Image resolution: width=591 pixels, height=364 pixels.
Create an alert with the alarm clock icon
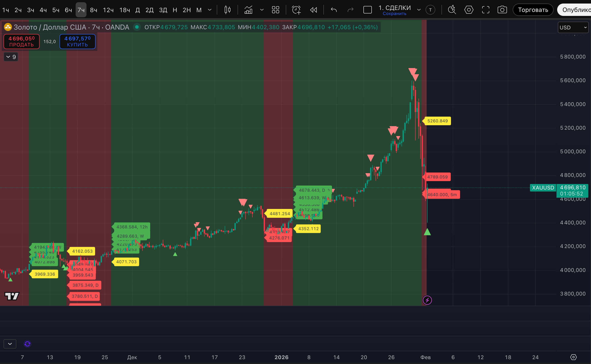coord(296,10)
